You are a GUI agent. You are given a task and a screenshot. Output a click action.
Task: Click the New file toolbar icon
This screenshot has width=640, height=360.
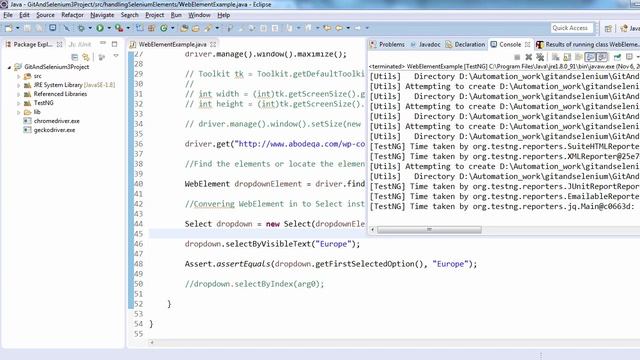point(9,28)
